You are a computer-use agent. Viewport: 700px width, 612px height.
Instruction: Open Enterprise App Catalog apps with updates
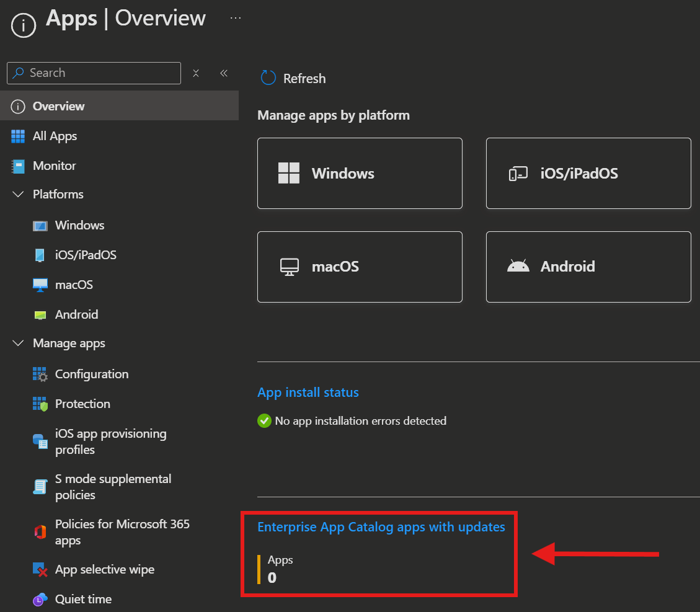coord(381,527)
